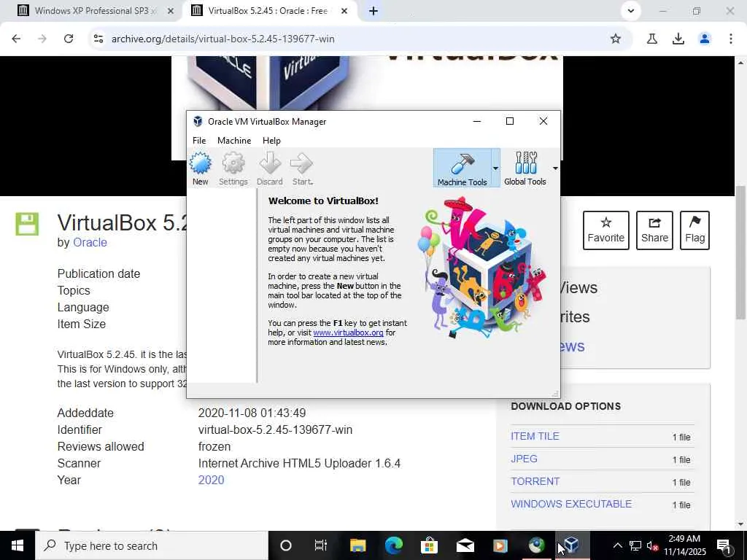Image resolution: width=747 pixels, height=560 pixels.
Task: Open ITEM TILE download option
Action: click(x=535, y=436)
